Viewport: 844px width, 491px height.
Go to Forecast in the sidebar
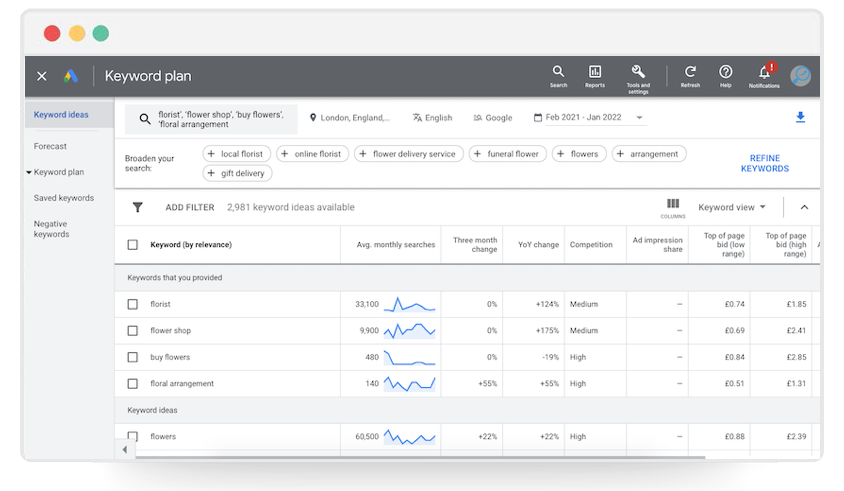click(x=50, y=146)
